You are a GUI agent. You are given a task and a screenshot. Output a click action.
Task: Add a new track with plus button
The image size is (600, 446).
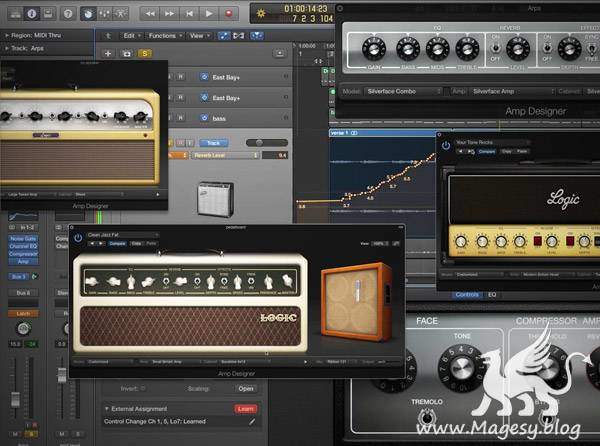108,53
